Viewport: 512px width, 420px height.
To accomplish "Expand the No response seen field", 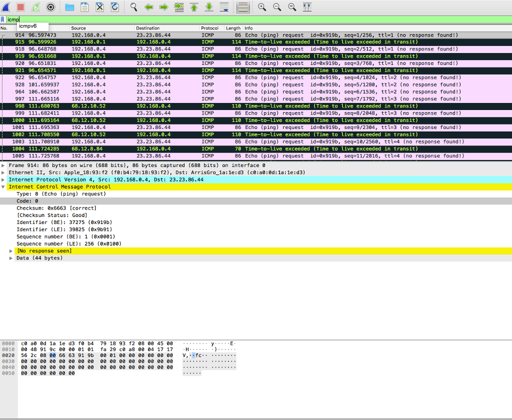I will pyautogui.click(x=10, y=250).
